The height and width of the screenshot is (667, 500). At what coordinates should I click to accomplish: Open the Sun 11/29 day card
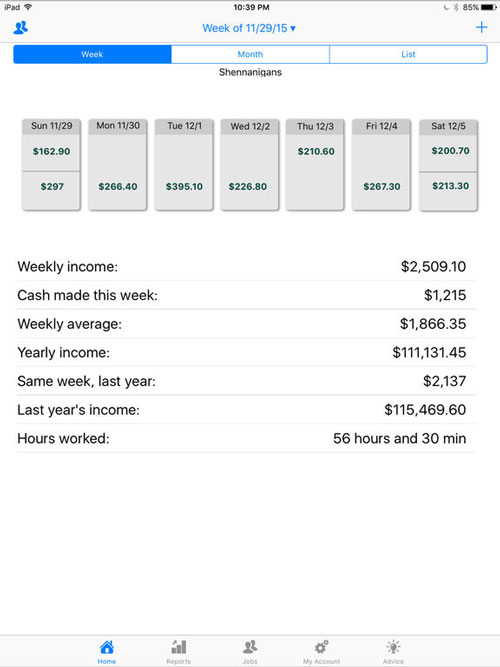pos(51,165)
